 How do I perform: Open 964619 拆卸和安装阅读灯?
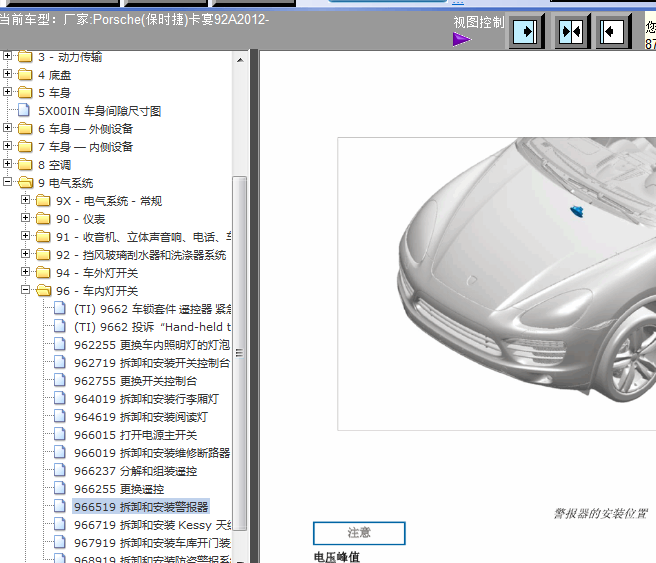[141, 417]
